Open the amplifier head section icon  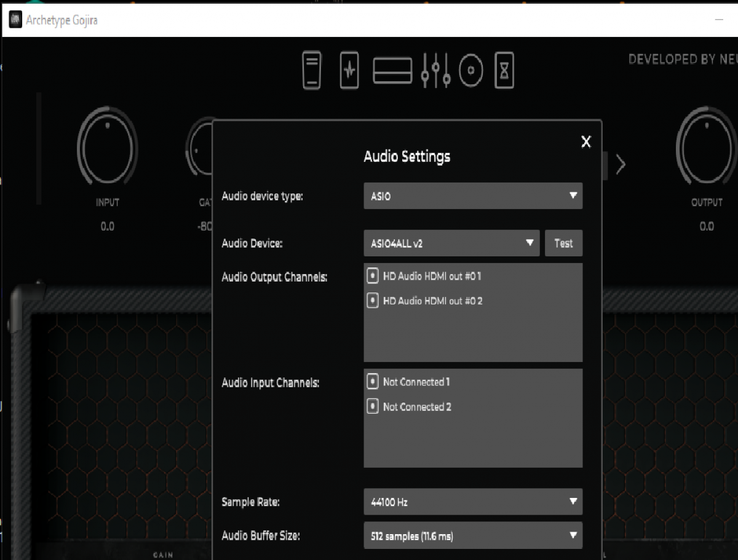pos(392,71)
